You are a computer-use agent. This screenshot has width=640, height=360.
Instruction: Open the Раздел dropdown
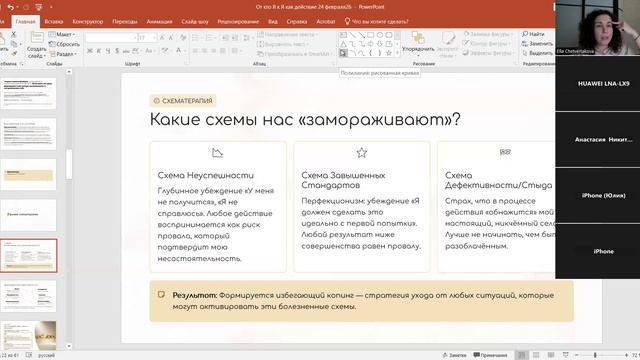(62, 53)
